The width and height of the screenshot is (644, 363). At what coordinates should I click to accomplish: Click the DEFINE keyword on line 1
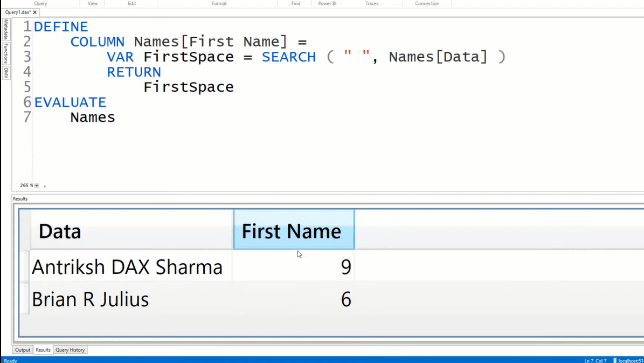(x=61, y=27)
